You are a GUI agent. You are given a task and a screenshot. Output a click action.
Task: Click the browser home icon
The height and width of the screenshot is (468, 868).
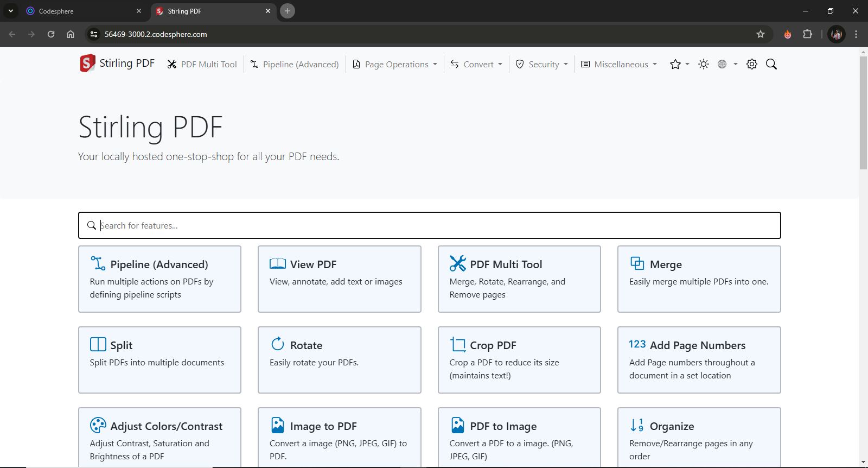pos(71,34)
